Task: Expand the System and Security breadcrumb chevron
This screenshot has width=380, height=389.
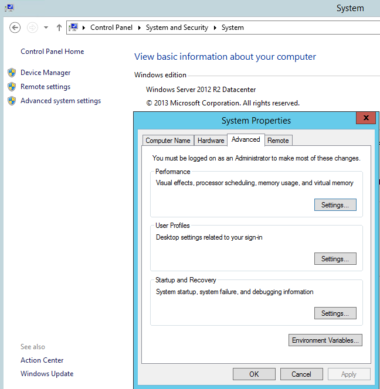Action: click(x=215, y=27)
